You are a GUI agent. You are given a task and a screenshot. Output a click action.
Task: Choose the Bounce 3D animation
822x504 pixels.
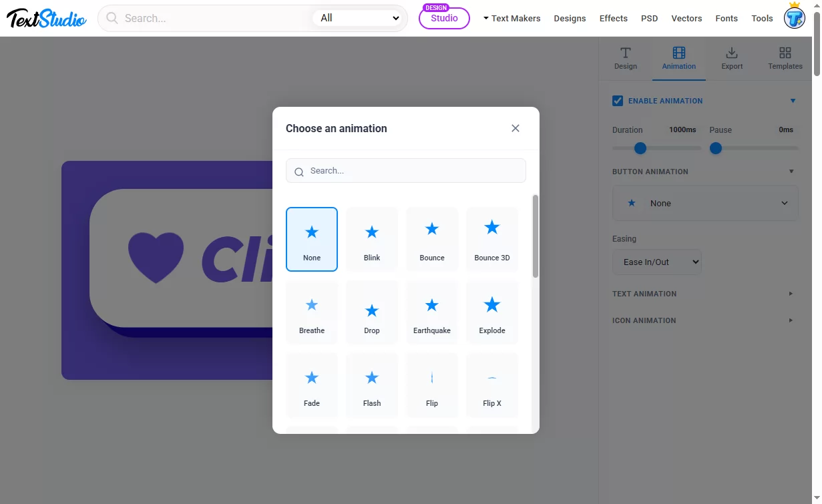point(492,239)
